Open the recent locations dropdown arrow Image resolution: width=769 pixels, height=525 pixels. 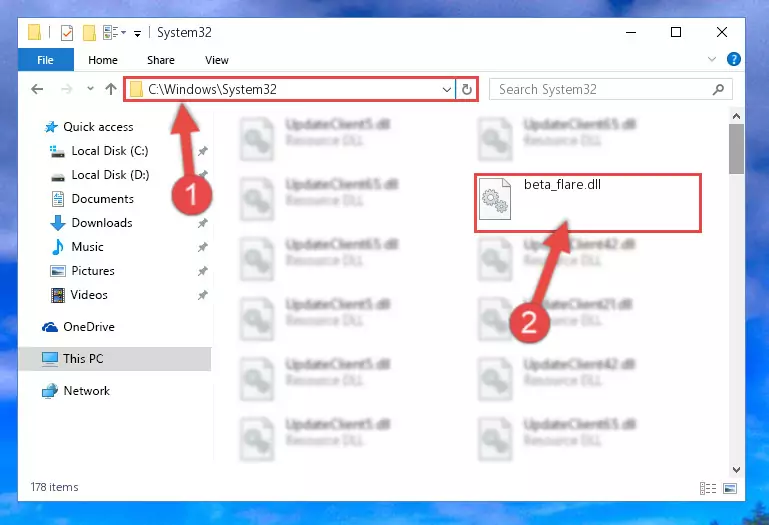pos(90,89)
